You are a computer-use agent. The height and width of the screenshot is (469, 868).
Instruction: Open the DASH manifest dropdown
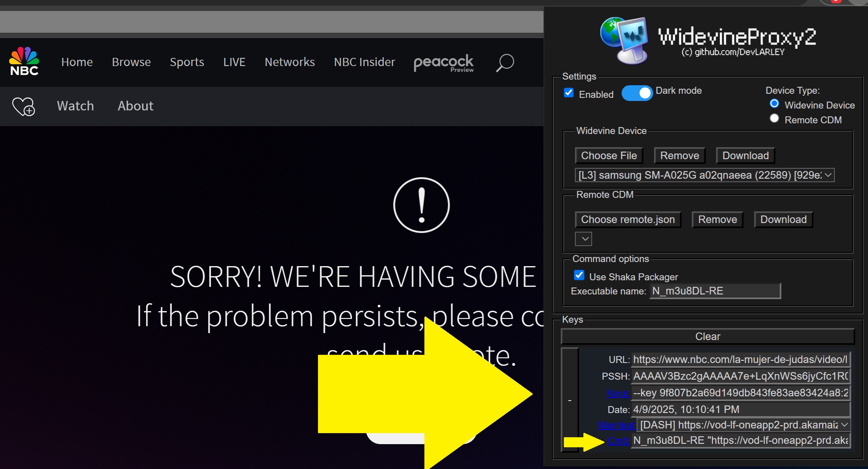[743, 425]
